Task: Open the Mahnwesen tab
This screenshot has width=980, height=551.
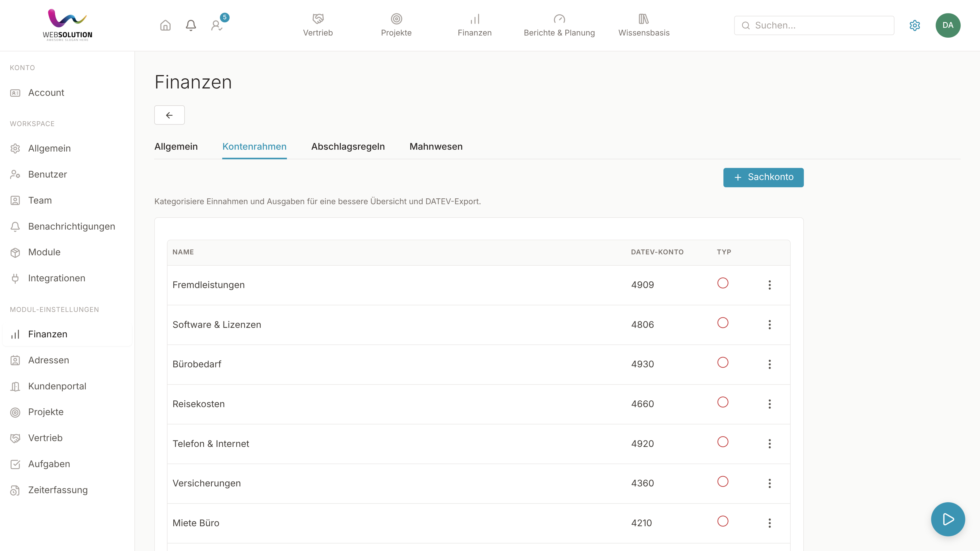Action: [x=435, y=147]
